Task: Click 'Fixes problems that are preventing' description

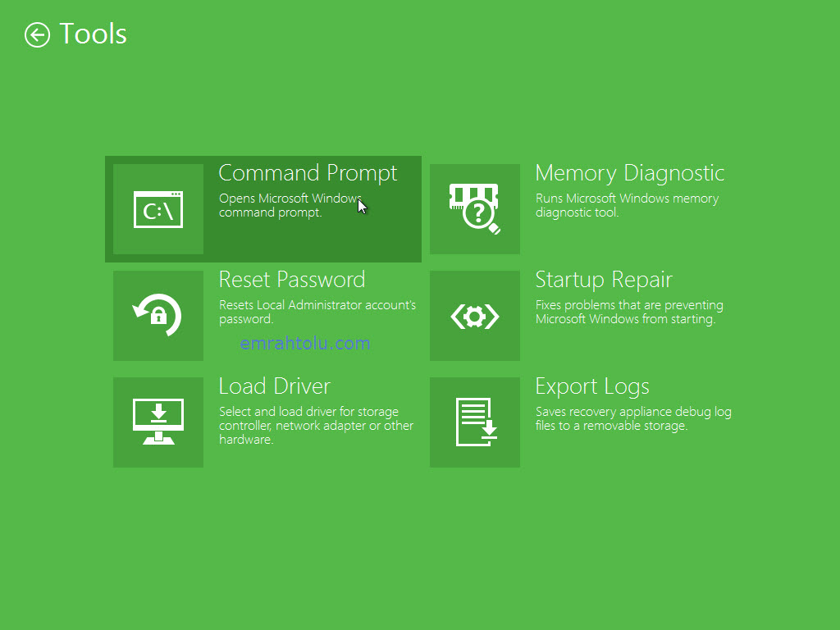Action: 629,312
